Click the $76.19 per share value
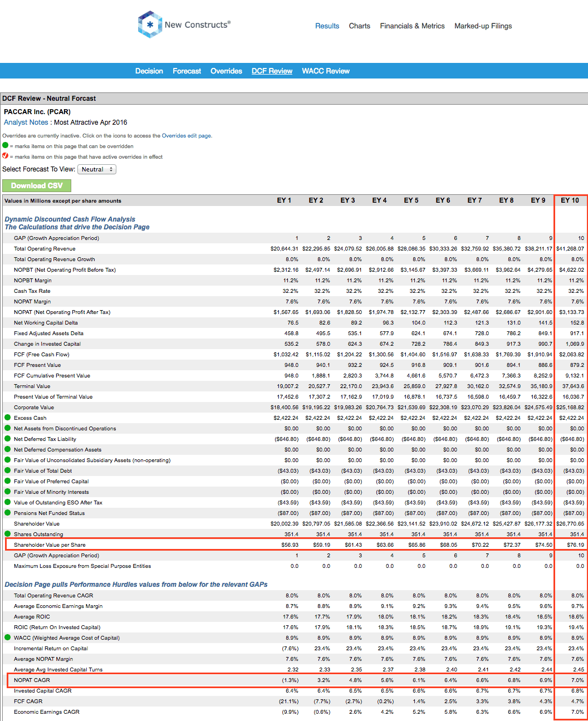This screenshot has height=721, width=588. pos(576,545)
